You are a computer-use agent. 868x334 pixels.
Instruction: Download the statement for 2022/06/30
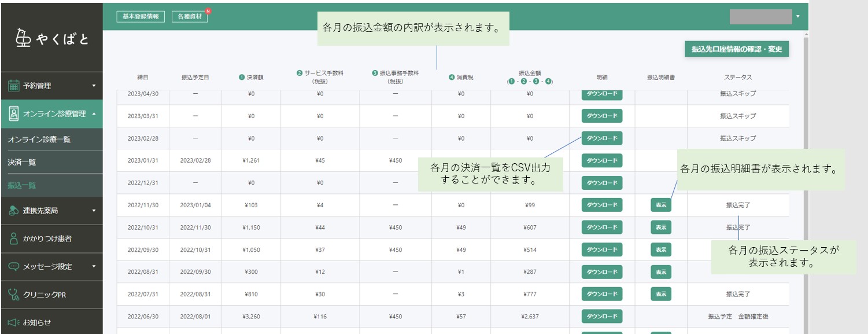pyautogui.click(x=602, y=317)
